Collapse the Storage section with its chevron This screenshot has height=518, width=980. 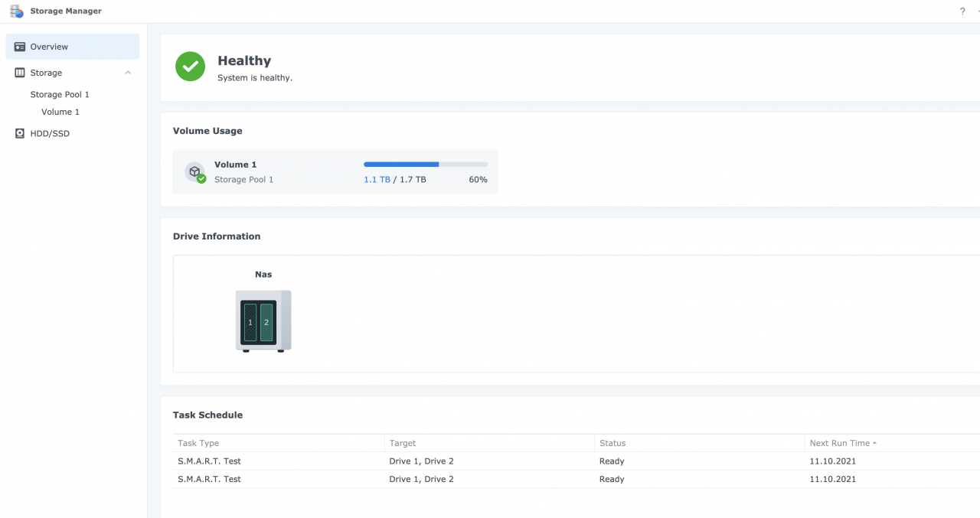(128, 72)
